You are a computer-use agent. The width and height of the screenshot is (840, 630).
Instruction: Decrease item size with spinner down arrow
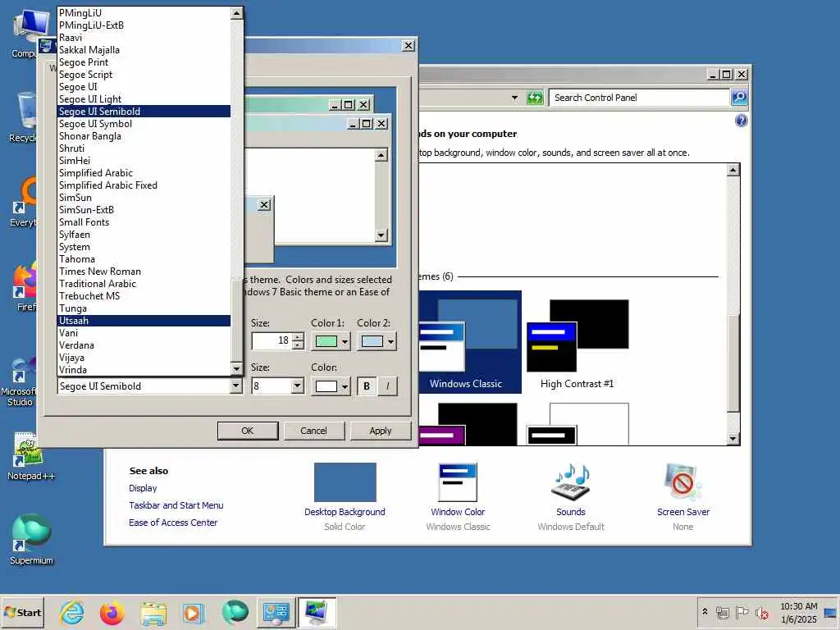(298, 345)
